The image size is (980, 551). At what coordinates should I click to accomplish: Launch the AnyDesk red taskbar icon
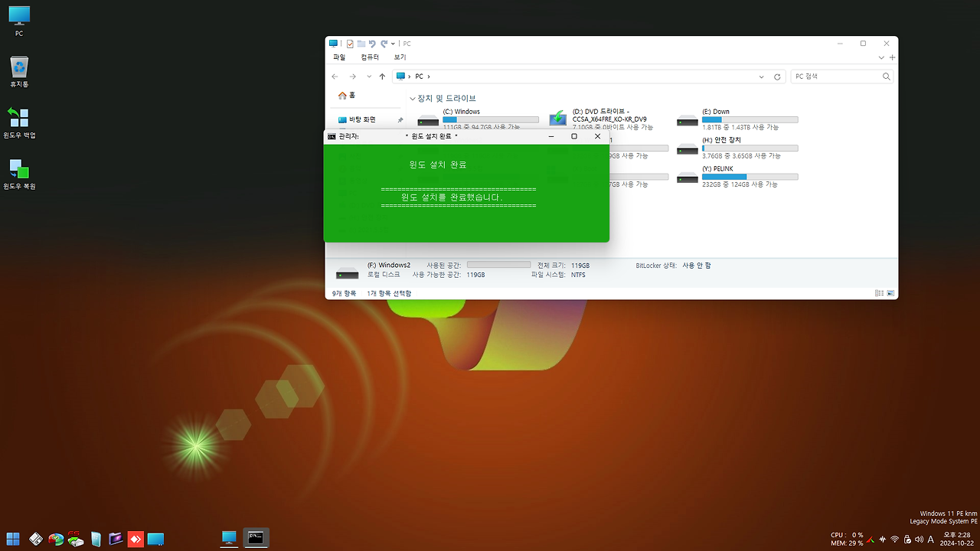pyautogui.click(x=136, y=539)
